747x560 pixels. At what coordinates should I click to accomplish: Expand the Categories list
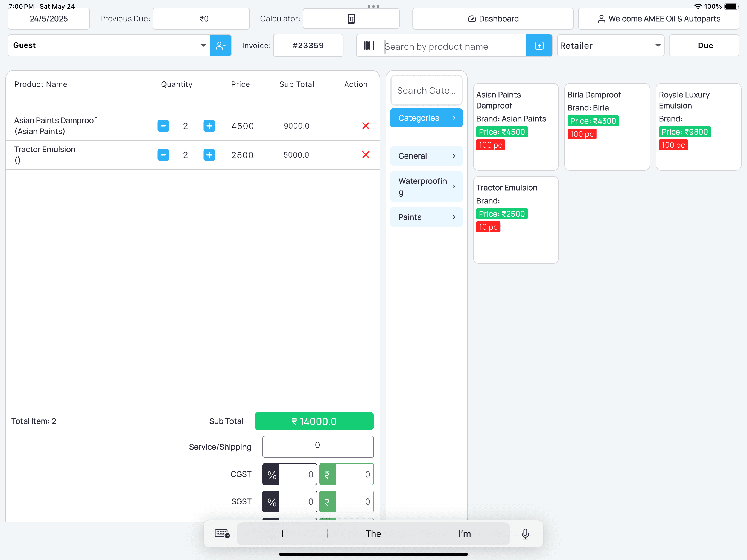click(x=426, y=118)
